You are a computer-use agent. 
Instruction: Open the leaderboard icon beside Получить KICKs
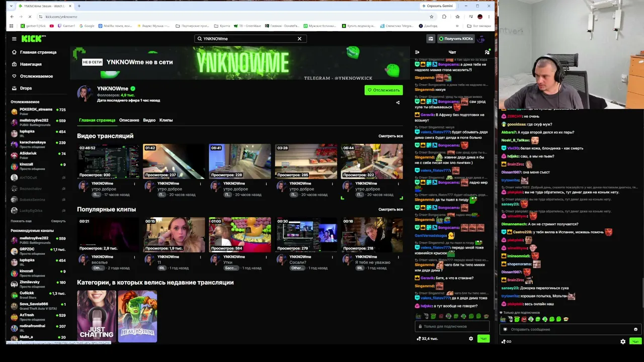431,39
